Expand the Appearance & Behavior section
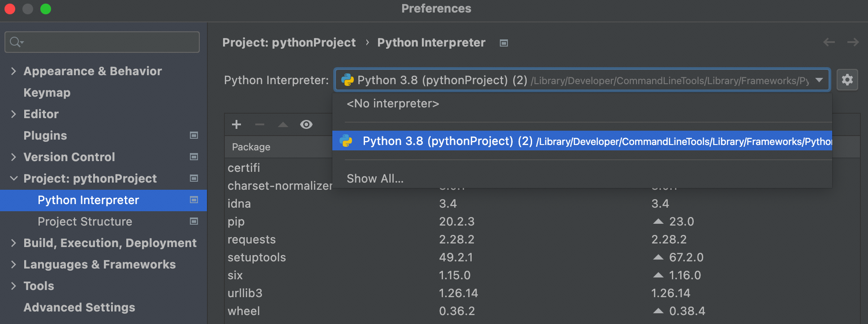The height and width of the screenshot is (324, 868). tap(13, 71)
